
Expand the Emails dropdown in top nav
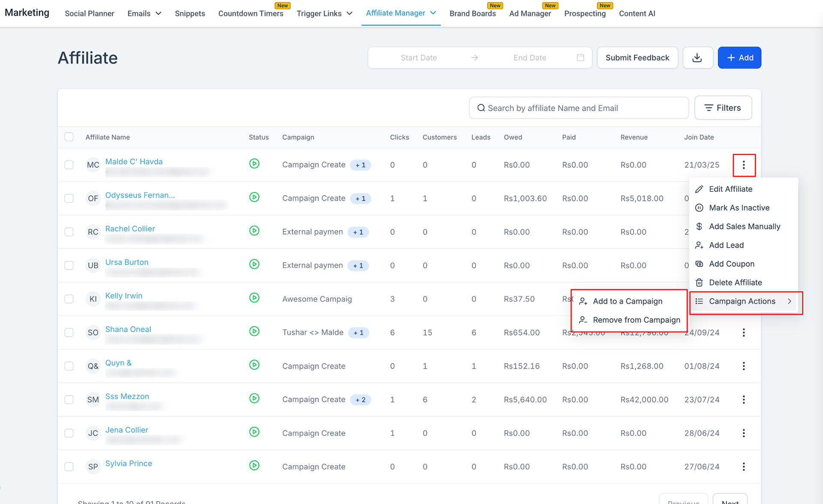(144, 13)
